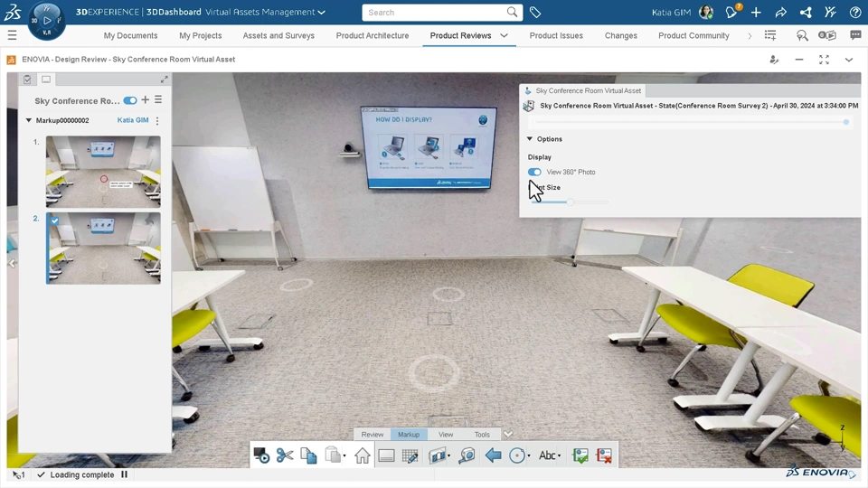The height and width of the screenshot is (488, 868).
Task: Open notifications bell
Action: click(731, 12)
